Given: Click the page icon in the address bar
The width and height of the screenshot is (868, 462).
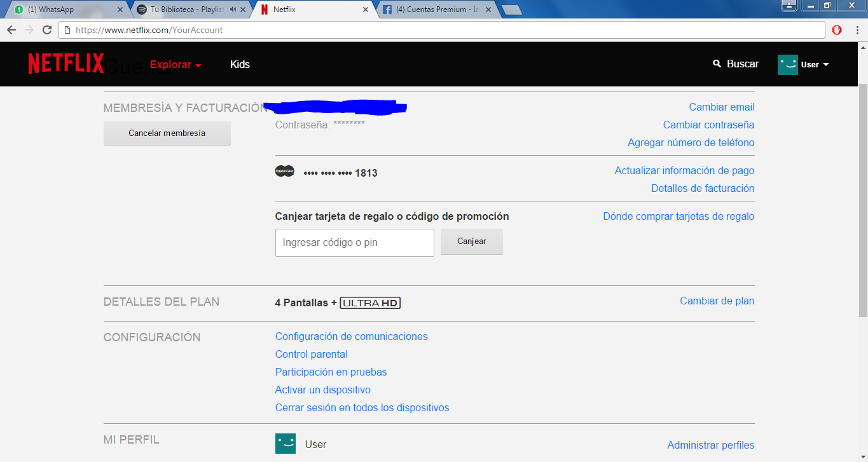Looking at the screenshot, I should (x=67, y=30).
